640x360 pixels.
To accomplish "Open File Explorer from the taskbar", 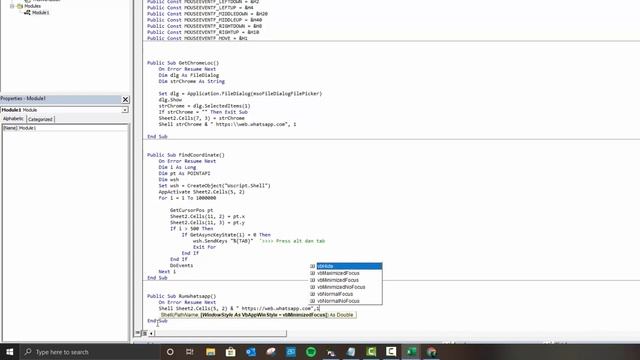I will 210,352.
